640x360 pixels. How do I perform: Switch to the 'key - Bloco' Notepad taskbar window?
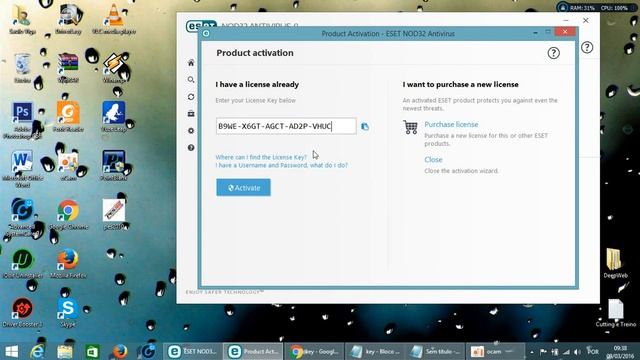pyautogui.click(x=374, y=351)
